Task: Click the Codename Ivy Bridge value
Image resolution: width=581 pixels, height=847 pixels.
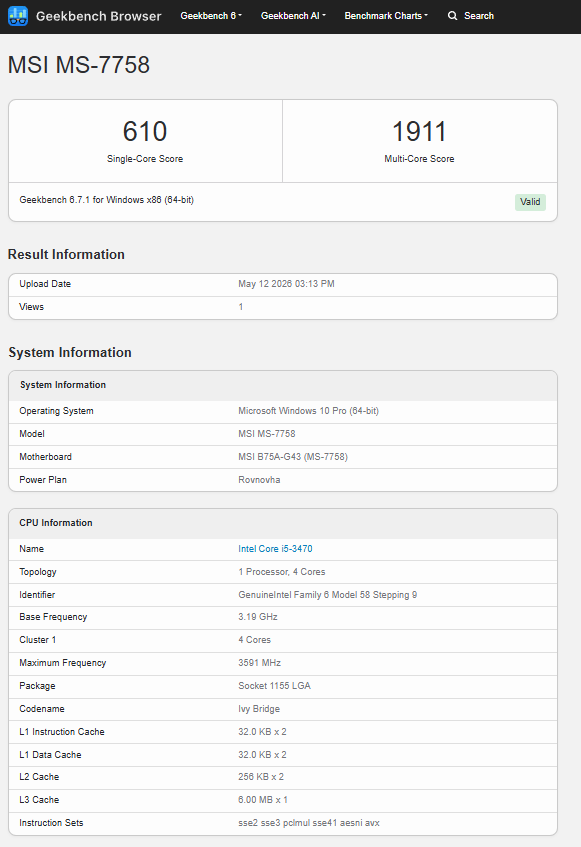Action: (259, 709)
